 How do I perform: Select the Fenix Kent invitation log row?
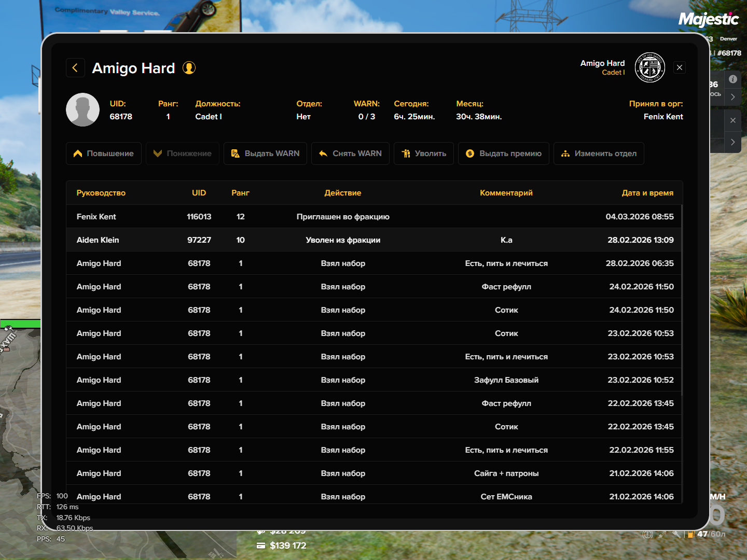coord(374,217)
